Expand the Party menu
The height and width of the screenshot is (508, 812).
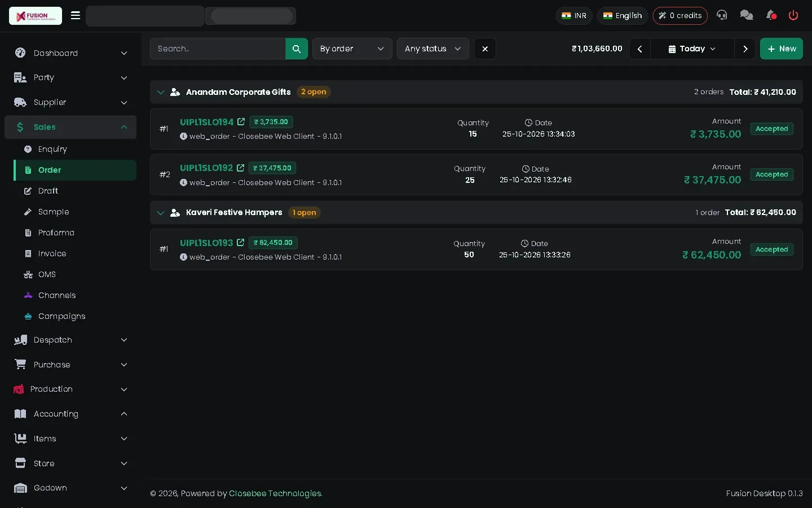pos(70,77)
